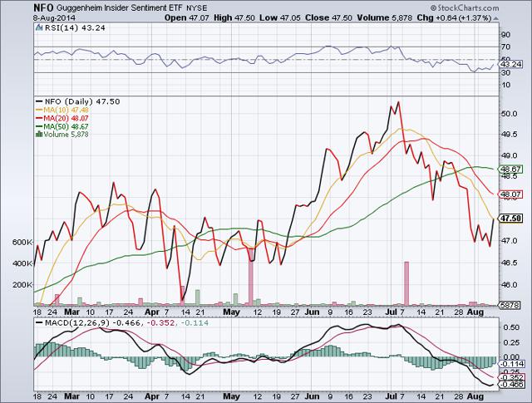This screenshot has width=532, height=403.
Task: Click the black line marker beside MACD(12,26,9)
Action: (39, 322)
